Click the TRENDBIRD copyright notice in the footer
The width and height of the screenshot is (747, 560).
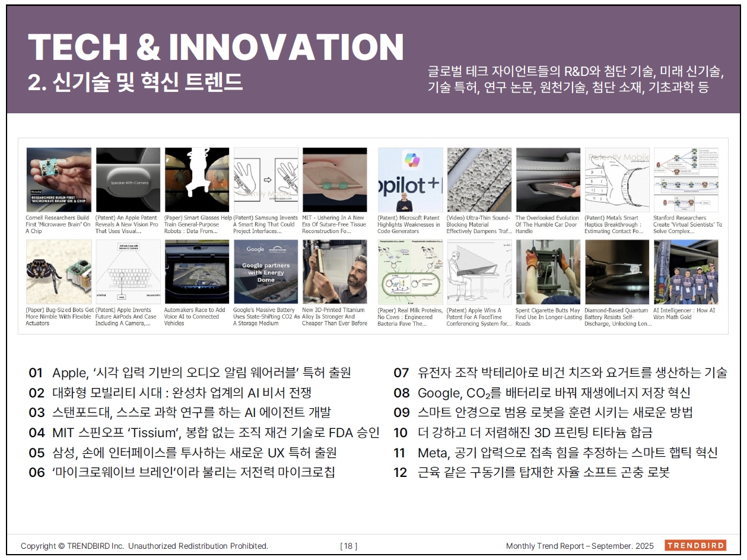coord(144,546)
